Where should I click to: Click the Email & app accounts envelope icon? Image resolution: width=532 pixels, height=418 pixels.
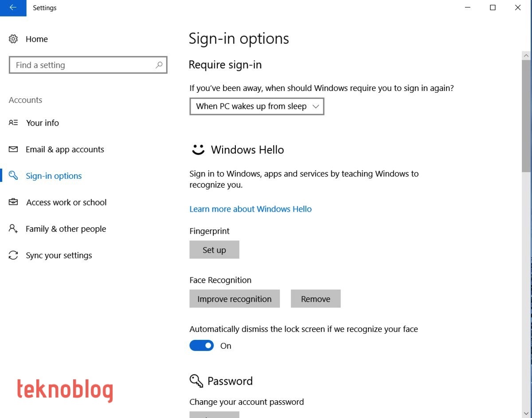[13, 150]
